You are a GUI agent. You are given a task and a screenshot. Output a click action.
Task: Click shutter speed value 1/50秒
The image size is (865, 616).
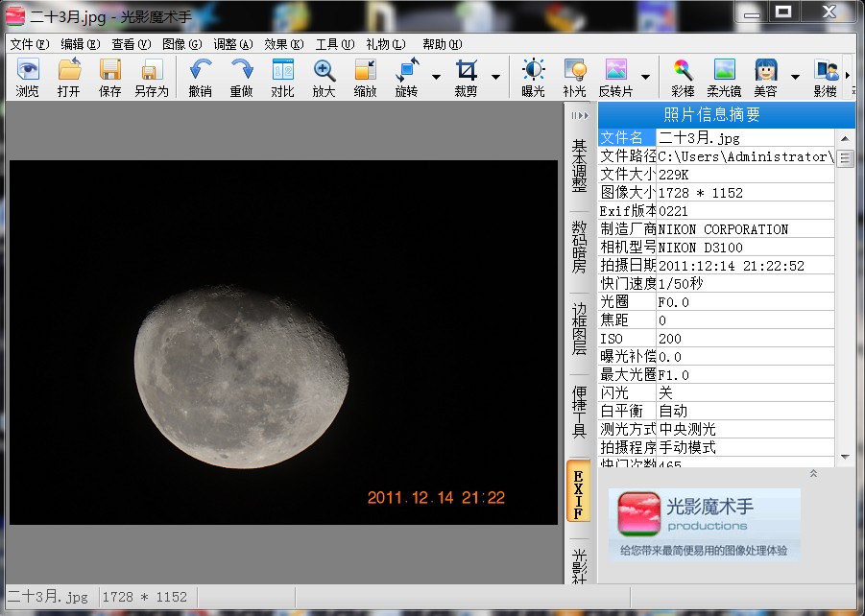point(681,284)
